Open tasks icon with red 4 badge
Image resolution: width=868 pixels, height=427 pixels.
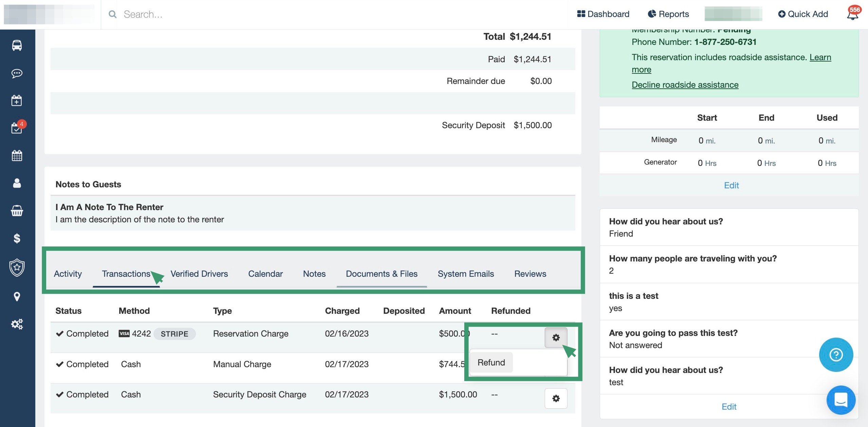coord(17,128)
